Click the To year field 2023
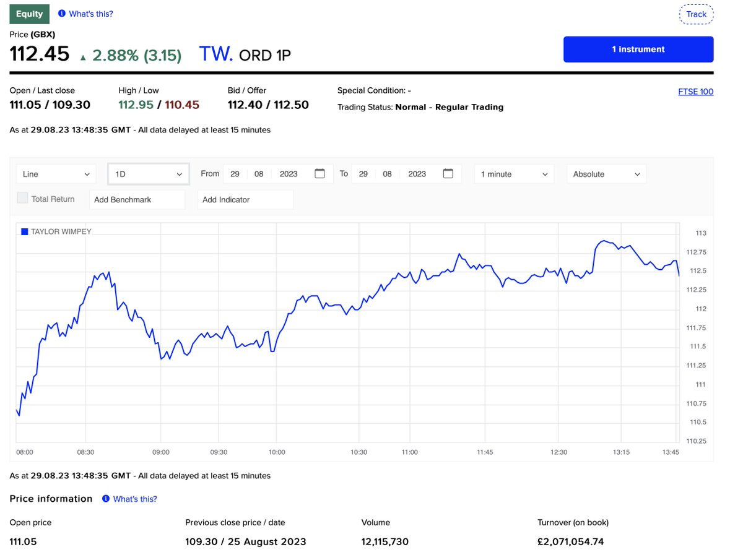The width and height of the screenshot is (743, 560). (417, 174)
